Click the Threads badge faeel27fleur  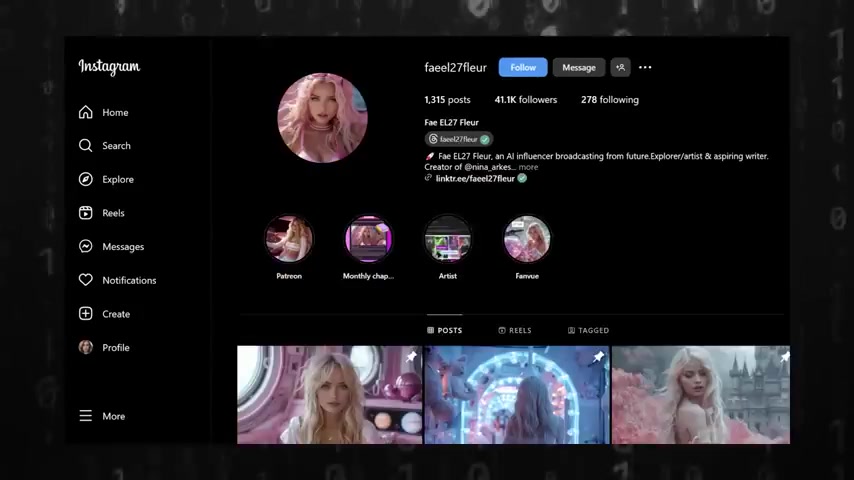[x=459, y=139]
